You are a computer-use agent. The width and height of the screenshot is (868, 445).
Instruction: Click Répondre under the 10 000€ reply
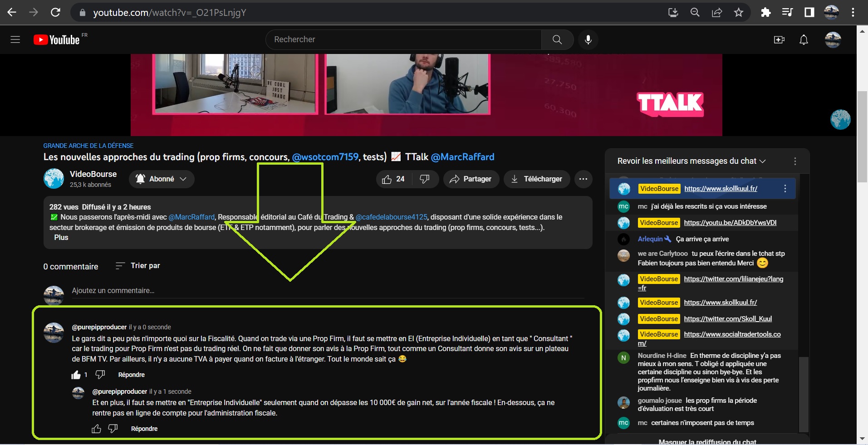(x=144, y=429)
